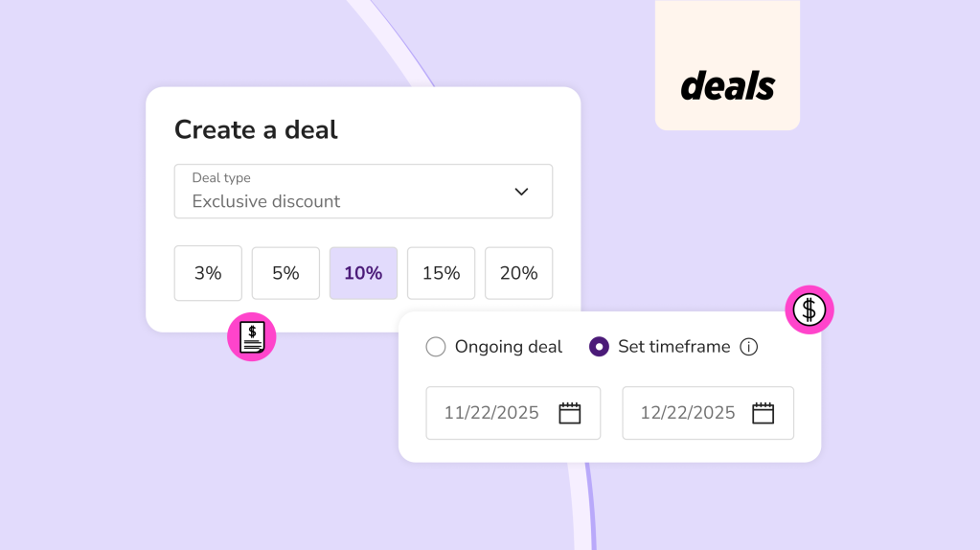Viewport: 980px width, 550px height.
Task: Click the Create a deal heading
Action: click(256, 129)
